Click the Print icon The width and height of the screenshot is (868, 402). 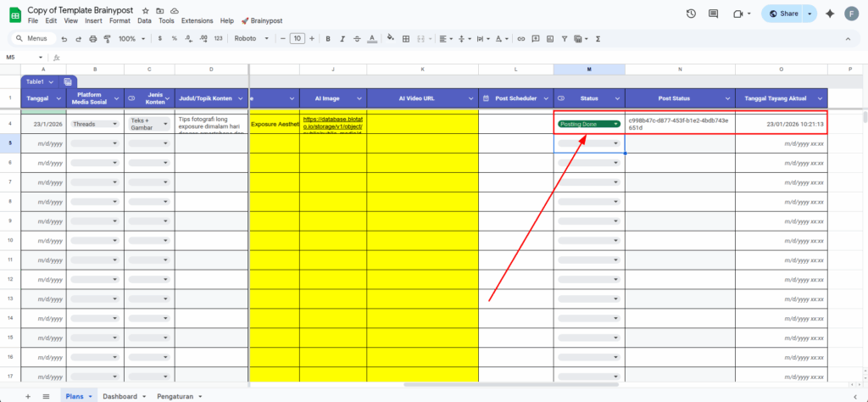pyautogui.click(x=92, y=38)
